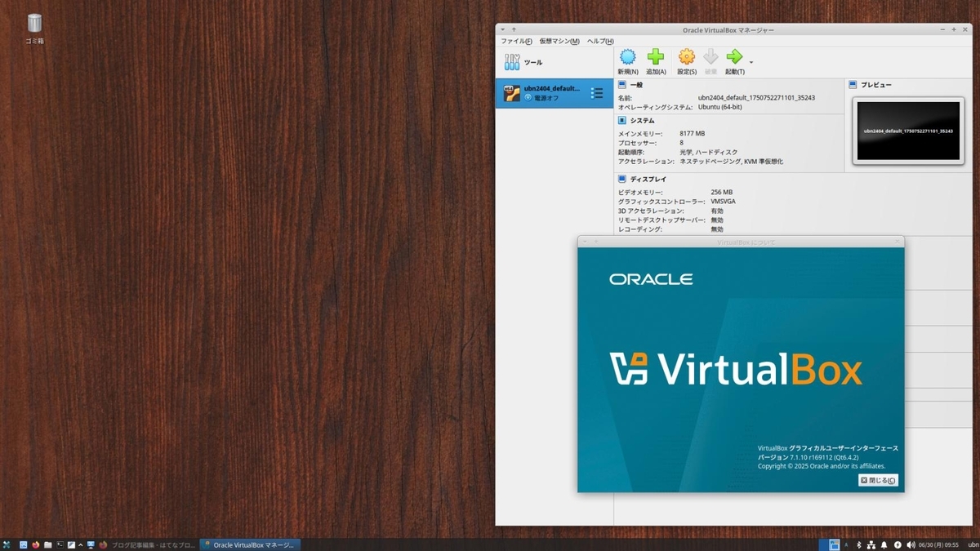
Task: Click the プレビュー Preview section header
Action: point(875,85)
